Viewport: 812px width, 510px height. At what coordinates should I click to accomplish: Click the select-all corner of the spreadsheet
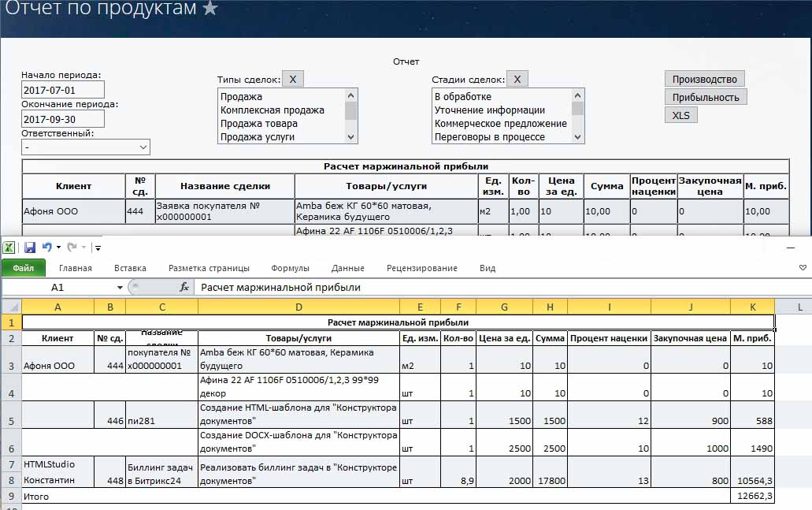(10, 306)
